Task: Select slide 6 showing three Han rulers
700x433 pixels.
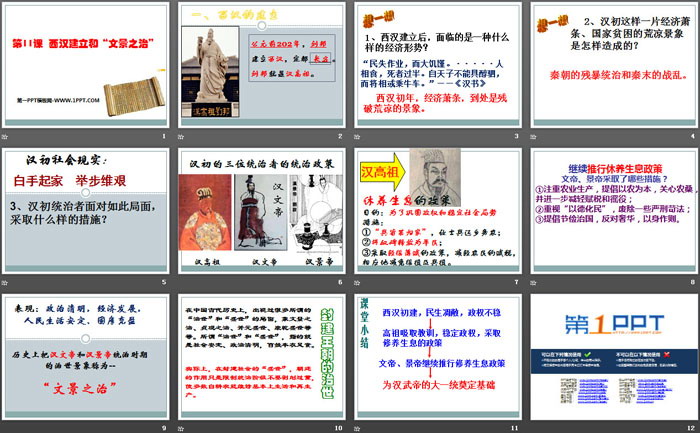Action: click(x=262, y=211)
